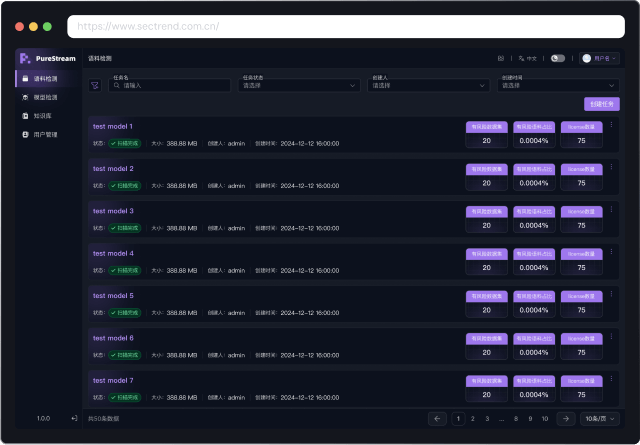Open the 10条/页 page size dropdown
The width and height of the screenshot is (640, 445).
pyautogui.click(x=600, y=418)
